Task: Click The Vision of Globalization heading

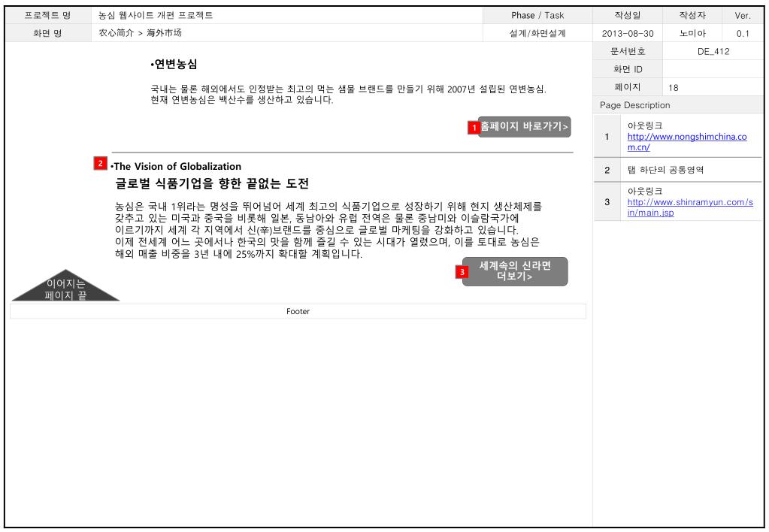Action: pos(176,166)
